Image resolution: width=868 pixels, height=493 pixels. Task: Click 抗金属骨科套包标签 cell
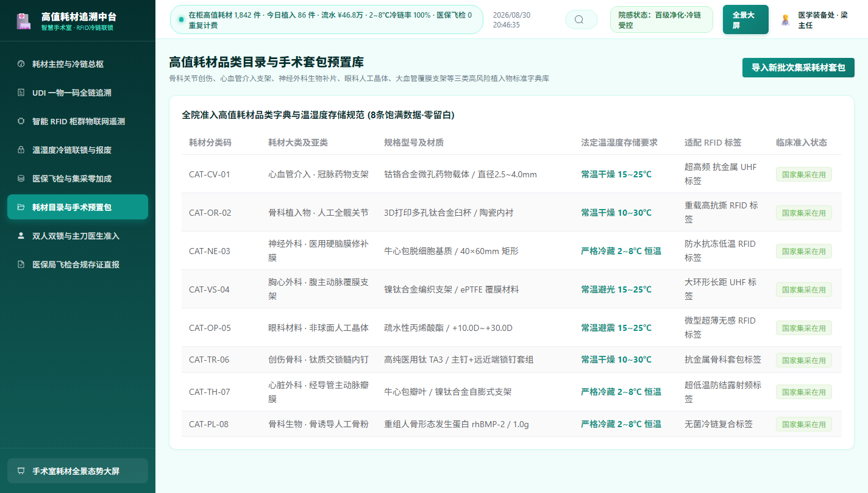[723, 360]
